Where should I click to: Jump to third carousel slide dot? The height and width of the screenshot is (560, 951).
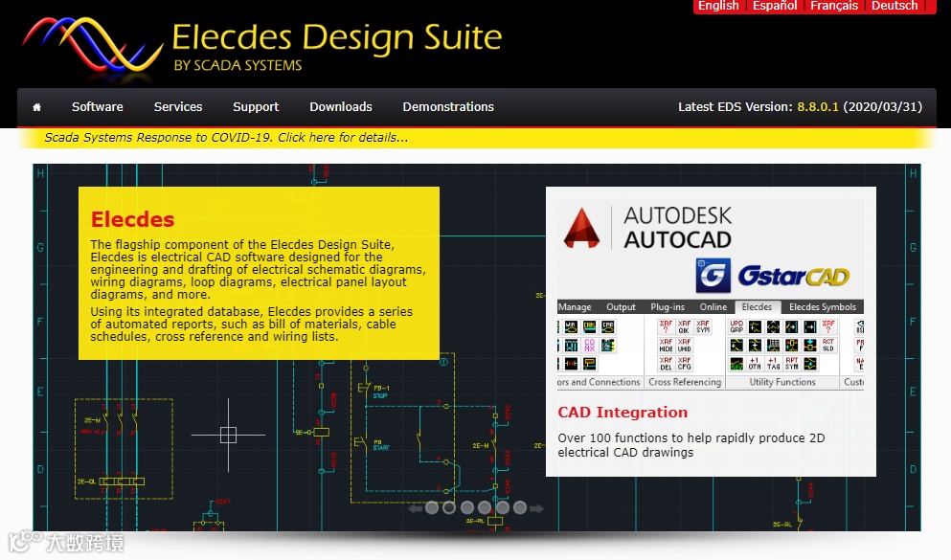(467, 508)
